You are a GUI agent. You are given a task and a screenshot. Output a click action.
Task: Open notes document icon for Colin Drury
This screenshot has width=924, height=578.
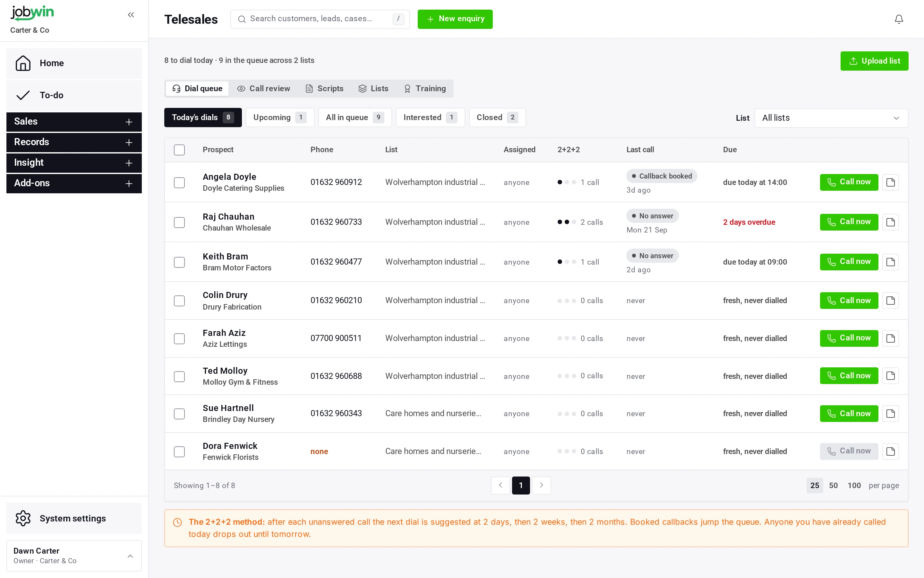coord(890,301)
